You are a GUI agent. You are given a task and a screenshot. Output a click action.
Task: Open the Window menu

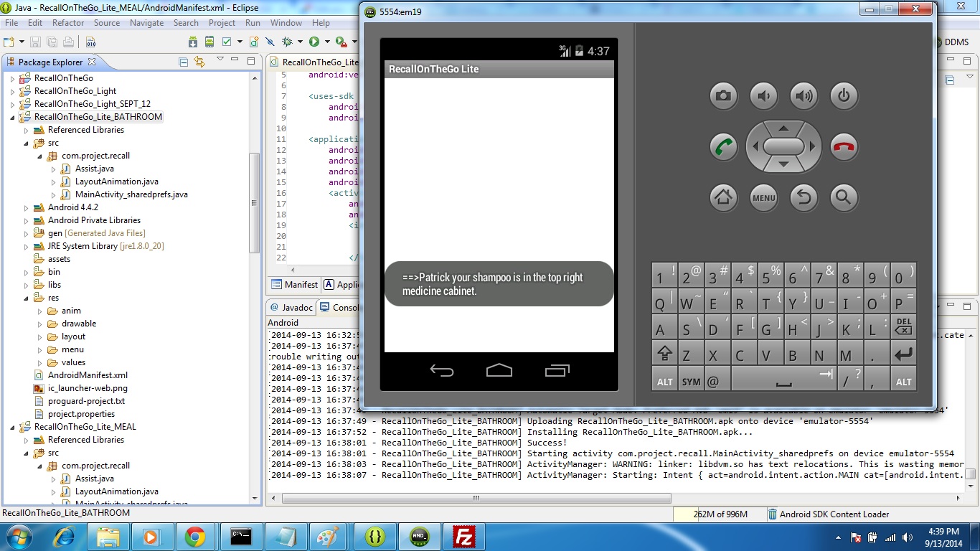click(x=286, y=23)
